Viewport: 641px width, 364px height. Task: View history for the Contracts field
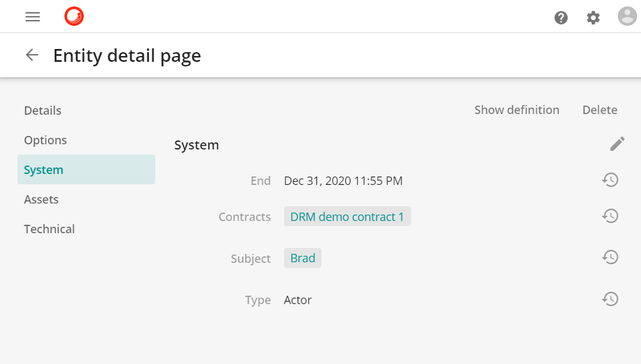[x=610, y=216]
